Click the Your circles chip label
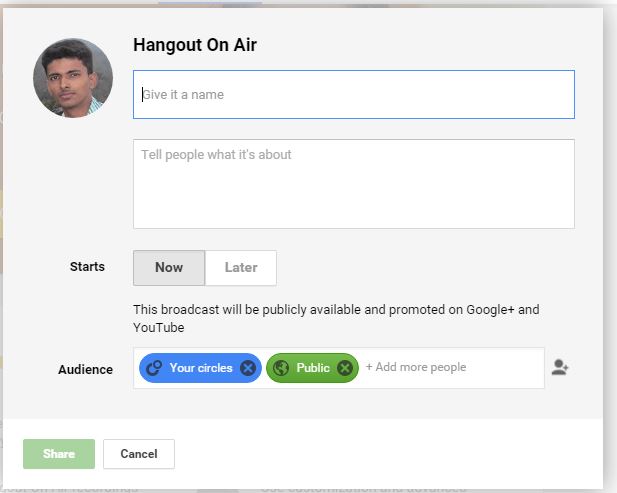Screen dimensions: 617x493 201,368
